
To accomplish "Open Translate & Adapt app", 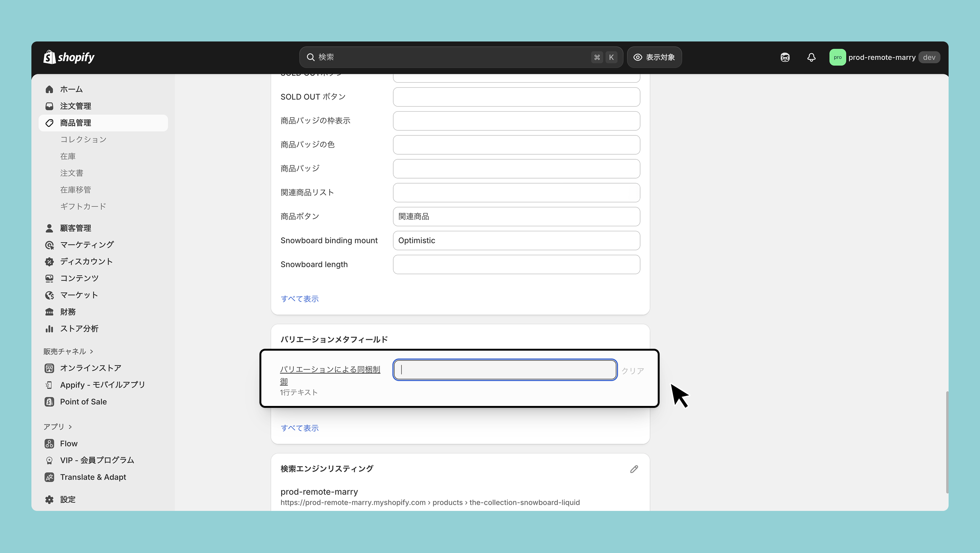I will pyautogui.click(x=93, y=477).
